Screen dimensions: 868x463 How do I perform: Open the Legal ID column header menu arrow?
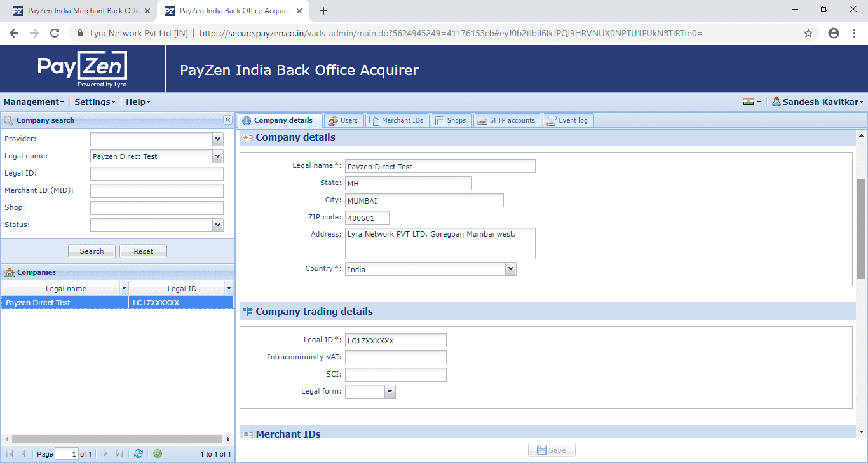pyautogui.click(x=229, y=289)
